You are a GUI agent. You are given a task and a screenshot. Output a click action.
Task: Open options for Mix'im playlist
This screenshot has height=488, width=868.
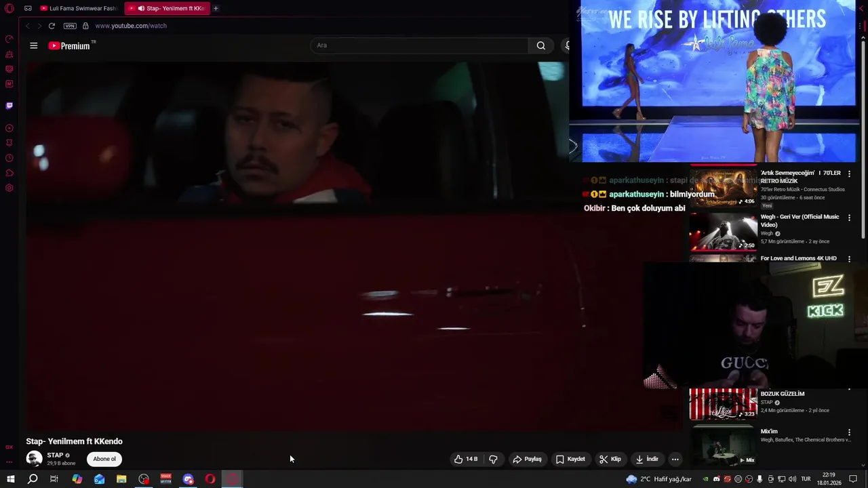tap(849, 432)
